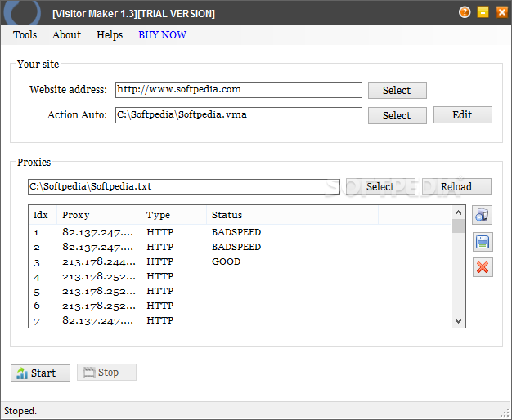
Task: Select proxy row 5 in list
Action: pos(240,291)
